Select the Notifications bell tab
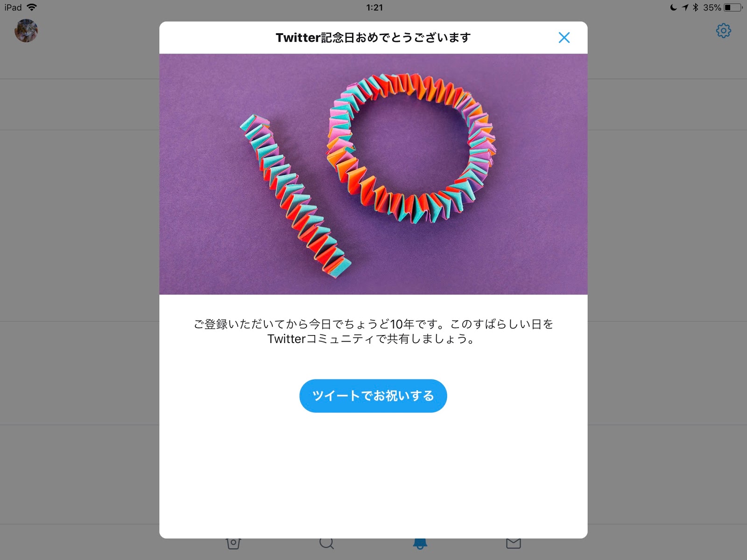Screen dimensions: 747x560 (420, 544)
